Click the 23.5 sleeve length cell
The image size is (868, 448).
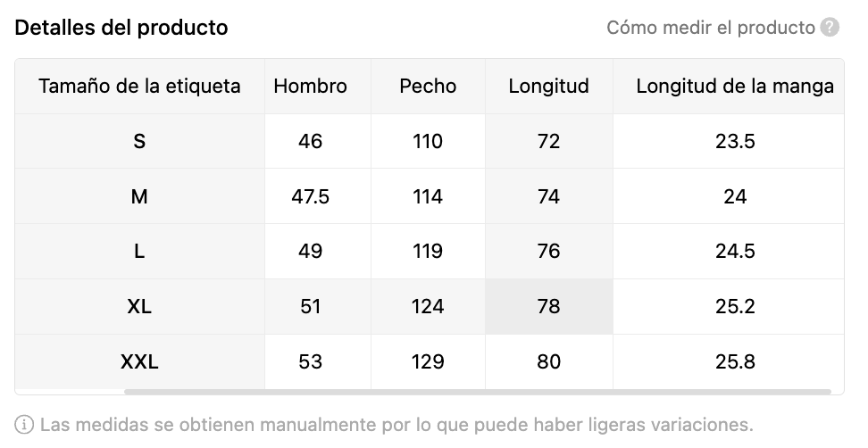pos(735,142)
